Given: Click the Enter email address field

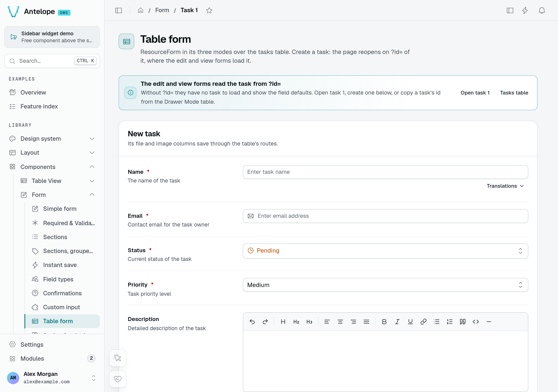Looking at the screenshot, I should [385, 216].
